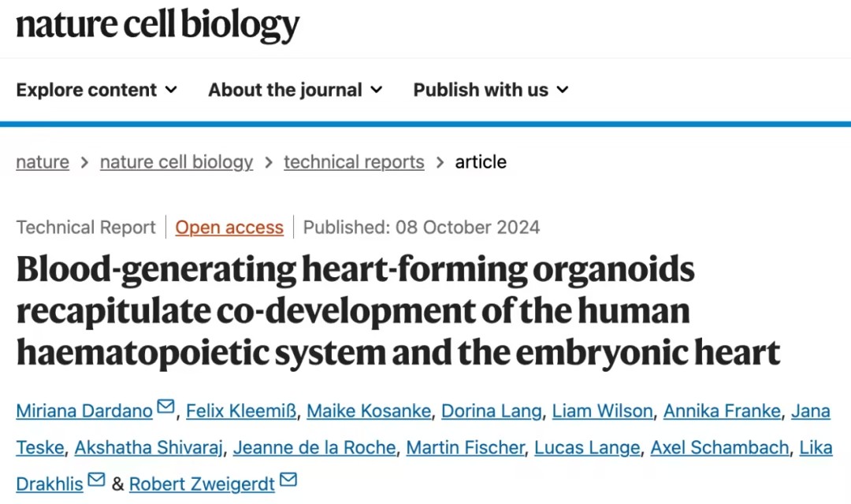Click the Open access link
The width and height of the screenshot is (851, 504).
pos(229,228)
